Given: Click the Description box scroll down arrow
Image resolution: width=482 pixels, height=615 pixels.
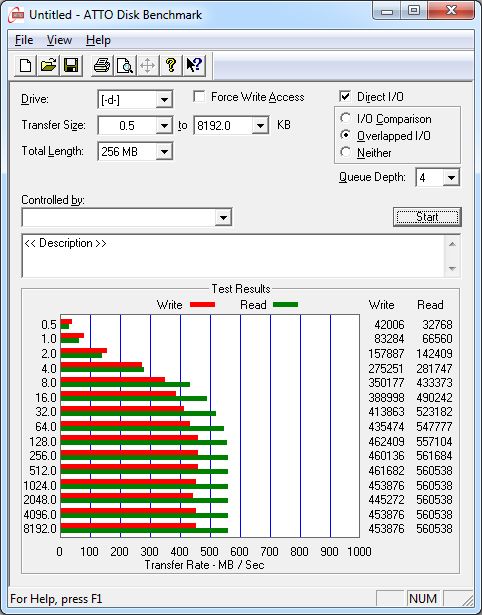Looking at the screenshot, I should [452, 269].
